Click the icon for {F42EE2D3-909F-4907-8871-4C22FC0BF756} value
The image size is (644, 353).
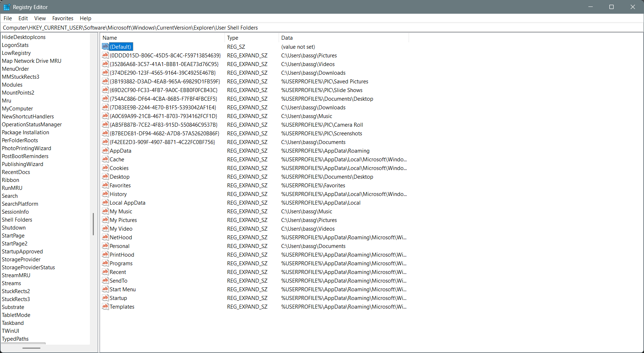(x=105, y=142)
